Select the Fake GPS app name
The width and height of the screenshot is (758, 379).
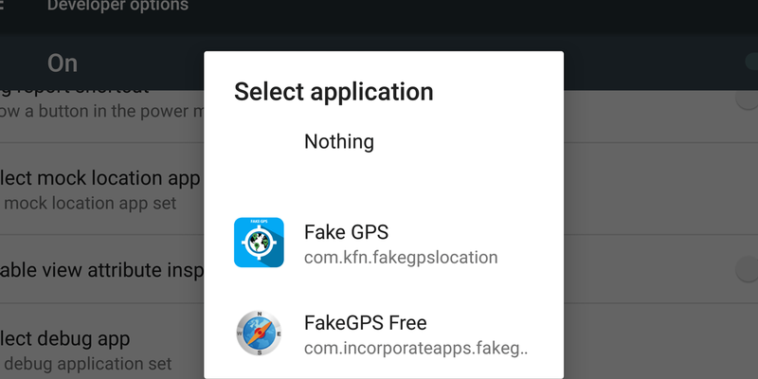(346, 233)
